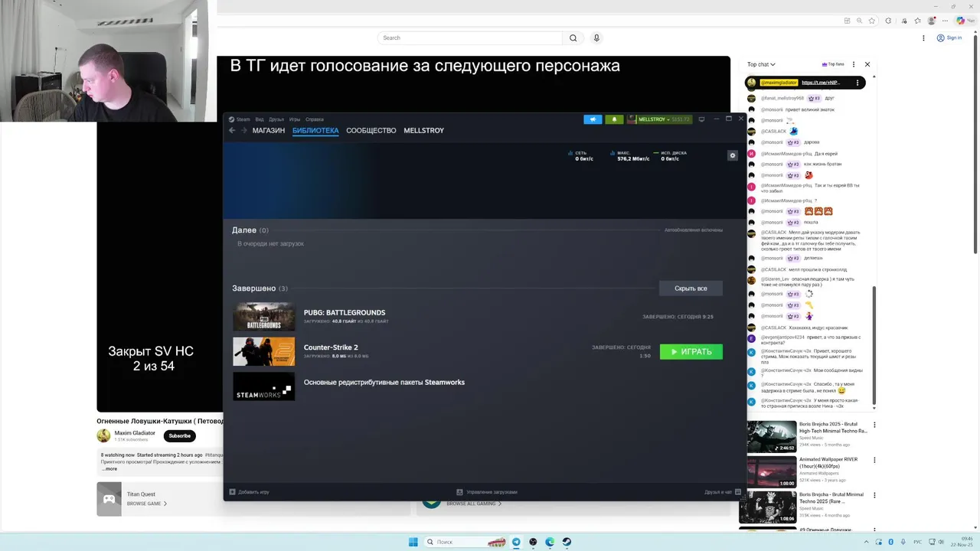Click the Steam announcements megaphone icon
The width and height of the screenshot is (980, 551).
click(593, 119)
